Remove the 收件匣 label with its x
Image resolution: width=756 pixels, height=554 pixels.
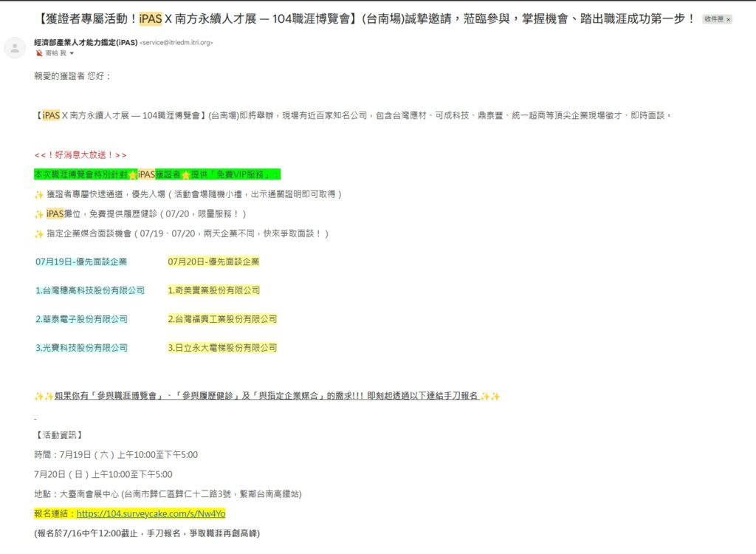coord(728,19)
